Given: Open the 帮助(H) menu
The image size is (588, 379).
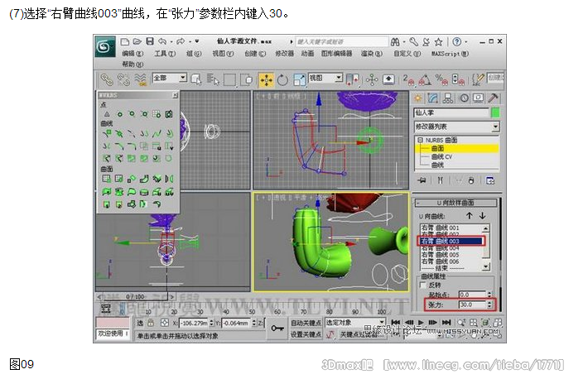Looking at the screenshot, I should [x=133, y=64].
